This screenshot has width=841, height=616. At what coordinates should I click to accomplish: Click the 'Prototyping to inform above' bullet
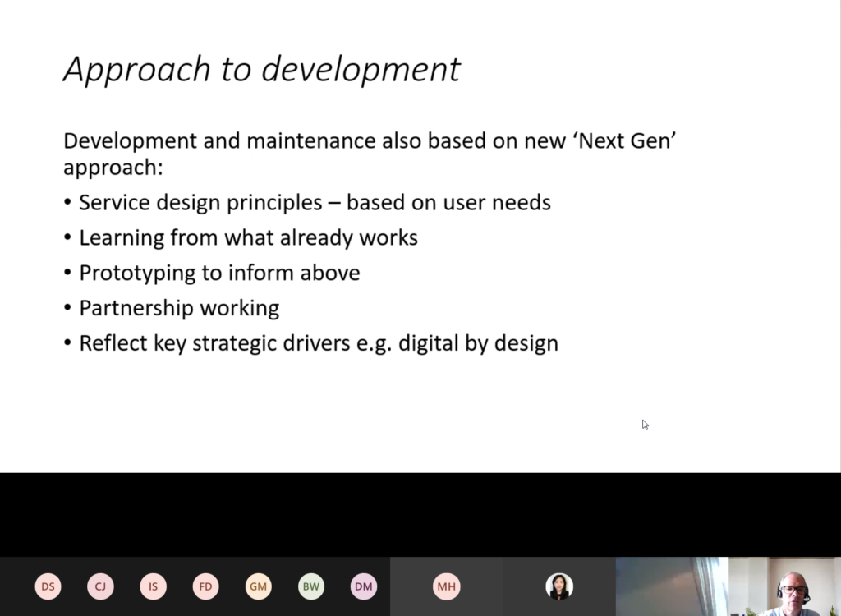coord(218,273)
